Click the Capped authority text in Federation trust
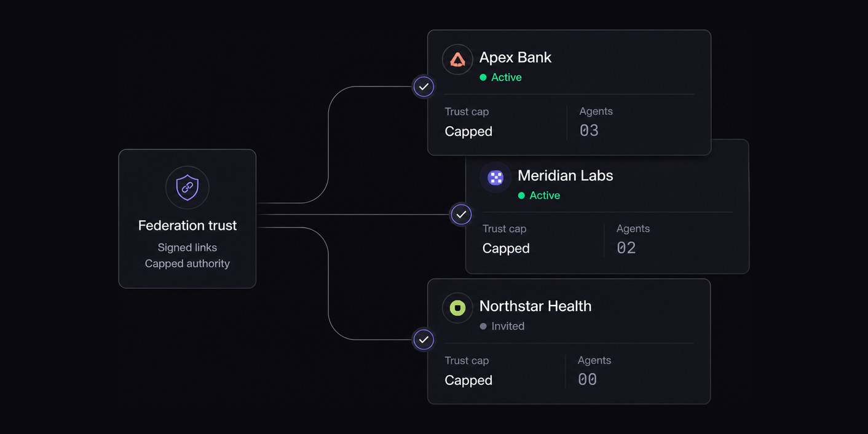 pos(187,264)
